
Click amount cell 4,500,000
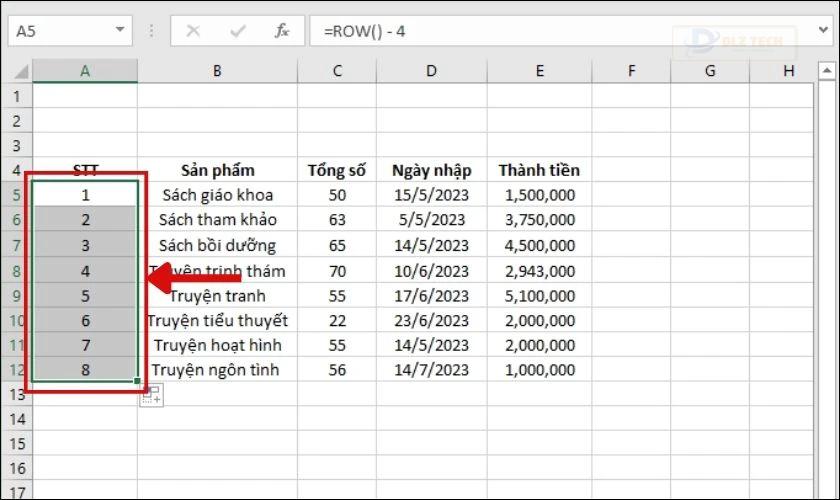[x=539, y=245]
